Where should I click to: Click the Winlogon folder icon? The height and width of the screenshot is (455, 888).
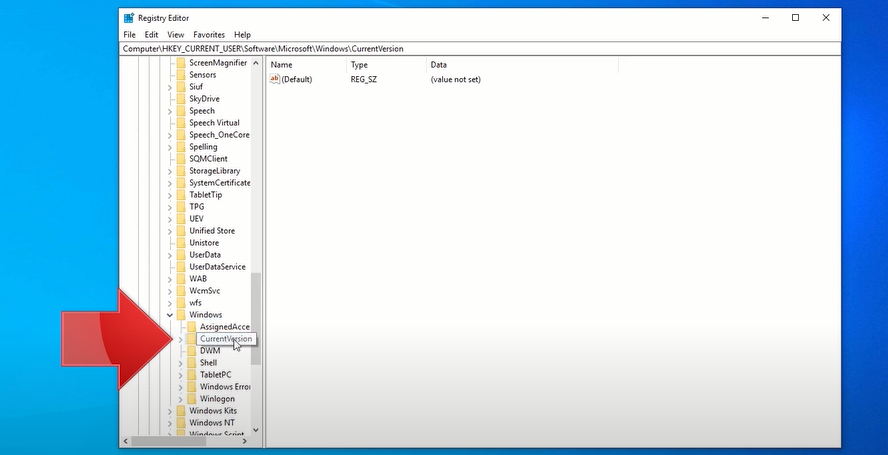click(191, 399)
